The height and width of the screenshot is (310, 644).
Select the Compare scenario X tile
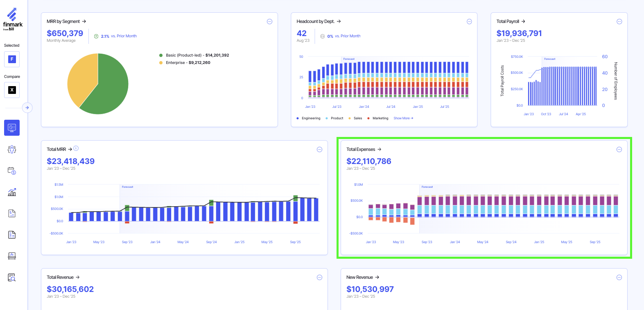pyautogui.click(x=12, y=90)
